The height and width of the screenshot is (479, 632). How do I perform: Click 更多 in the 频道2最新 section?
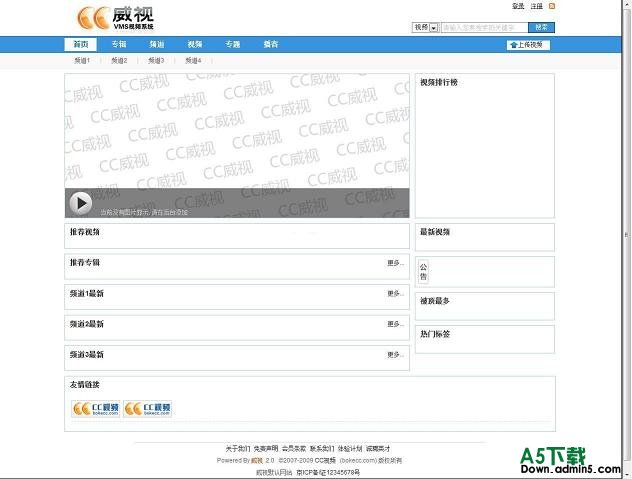395,324
